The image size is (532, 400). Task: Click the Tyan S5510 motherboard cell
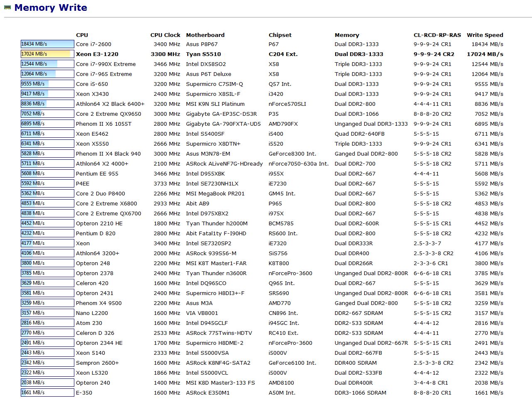point(203,54)
